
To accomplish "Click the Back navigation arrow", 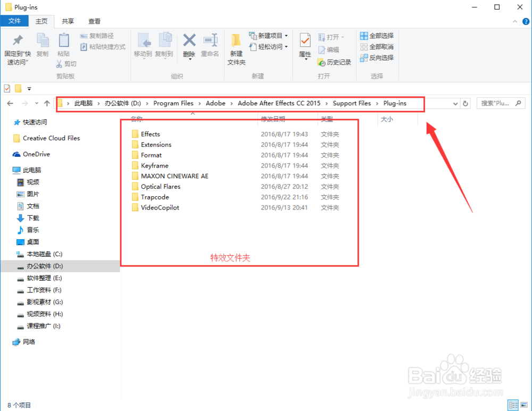I will (10, 104).
